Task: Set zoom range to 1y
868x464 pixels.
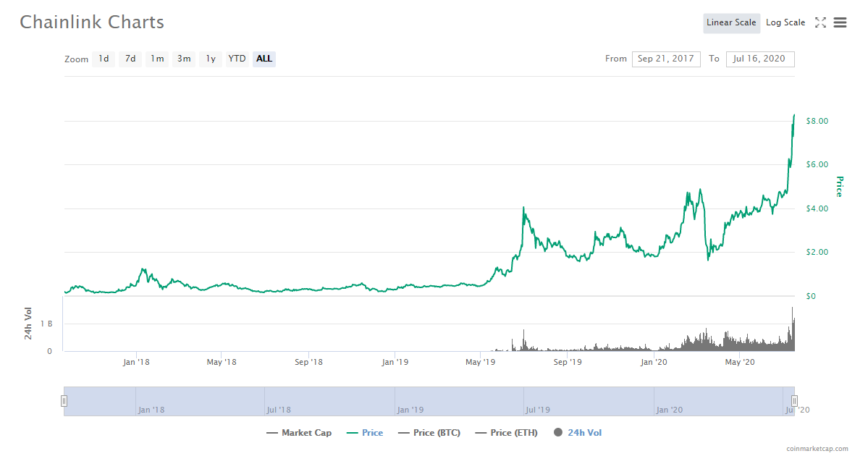Action: point(211,59)
